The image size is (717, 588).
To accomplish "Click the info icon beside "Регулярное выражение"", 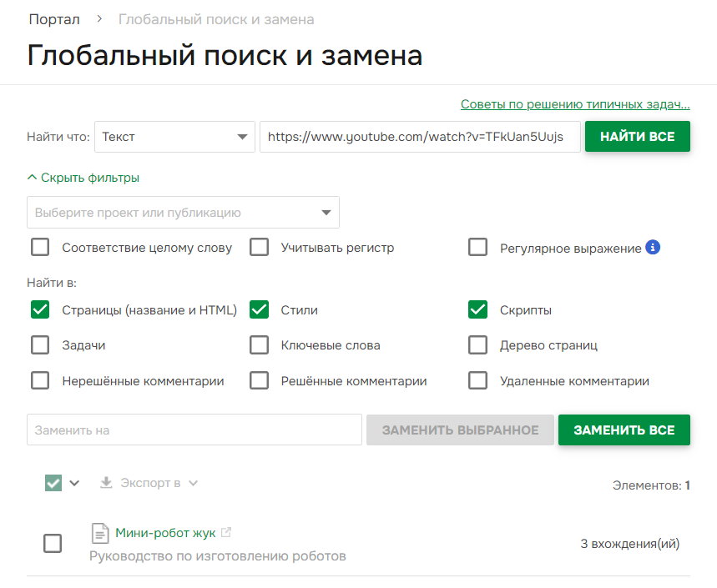I will 653,247.
